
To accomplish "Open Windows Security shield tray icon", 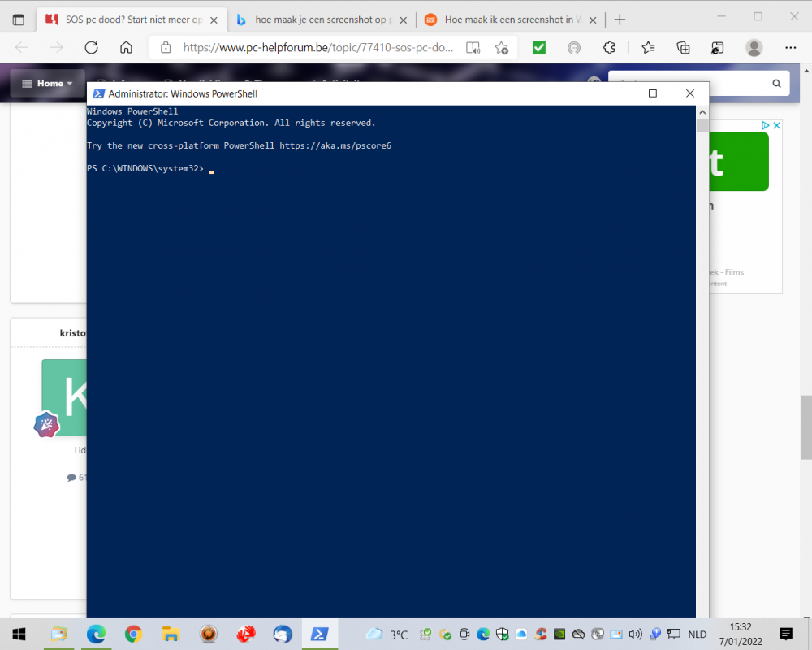I will pos(502,634).
